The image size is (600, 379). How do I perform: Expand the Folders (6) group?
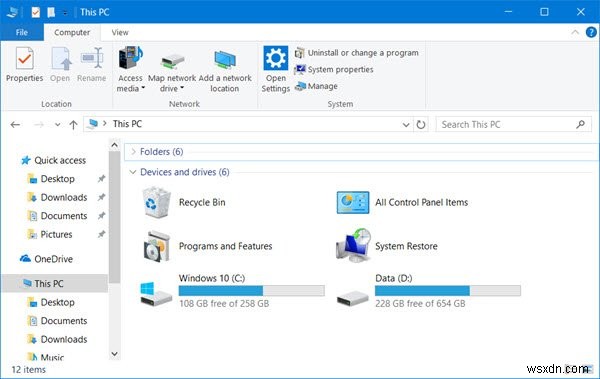click(133, 152)
